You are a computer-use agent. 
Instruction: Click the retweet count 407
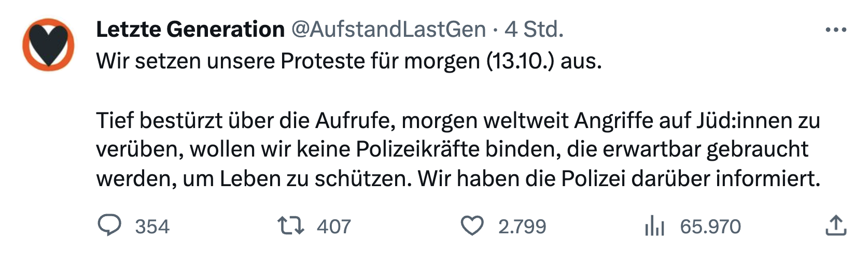(x=334, y=227)
